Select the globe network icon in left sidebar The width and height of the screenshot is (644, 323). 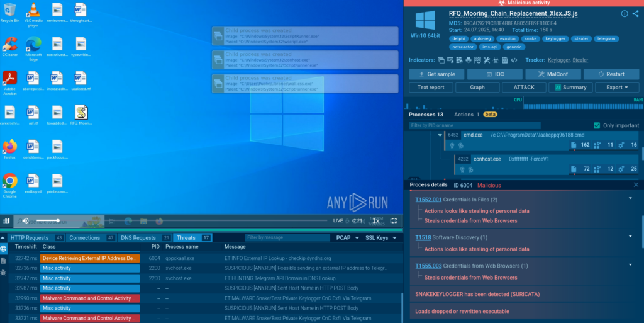[4, 249]
